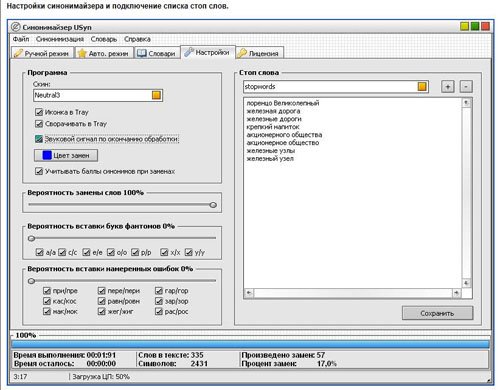Select stop word 'акционерного общества'
The height and width of the screenshot is (390, 500).
(284, 135)
